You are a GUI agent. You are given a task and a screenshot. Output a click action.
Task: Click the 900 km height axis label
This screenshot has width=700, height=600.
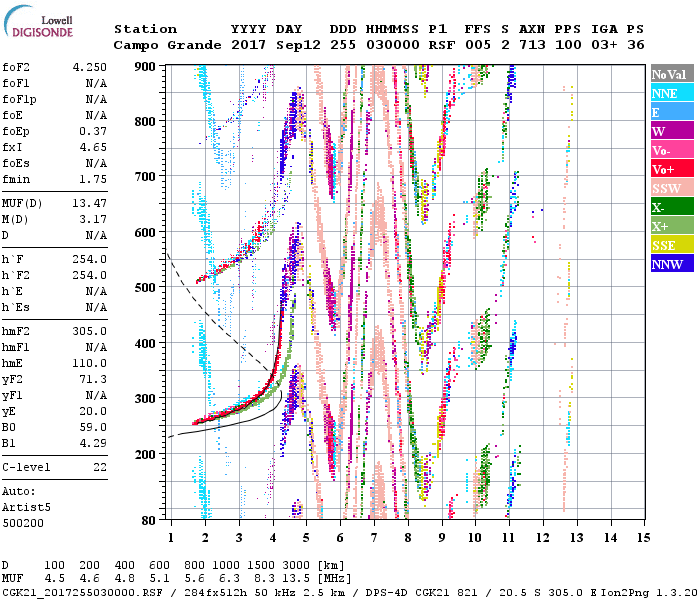coord(145,67)
